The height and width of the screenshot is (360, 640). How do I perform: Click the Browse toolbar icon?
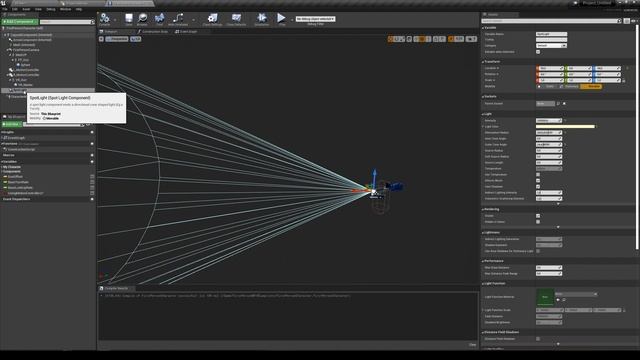(142, 19)
